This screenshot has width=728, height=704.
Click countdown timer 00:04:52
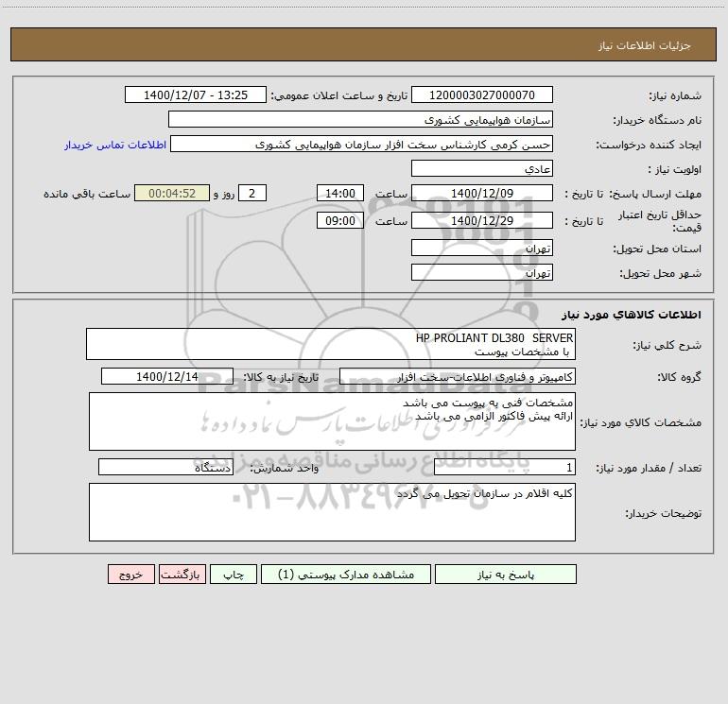172,193
